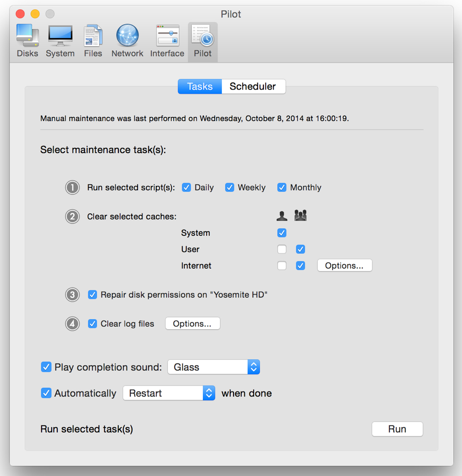Open the Disks toolbar icon
The height and width of the screenshot is (476, 462).
(27, 41)
